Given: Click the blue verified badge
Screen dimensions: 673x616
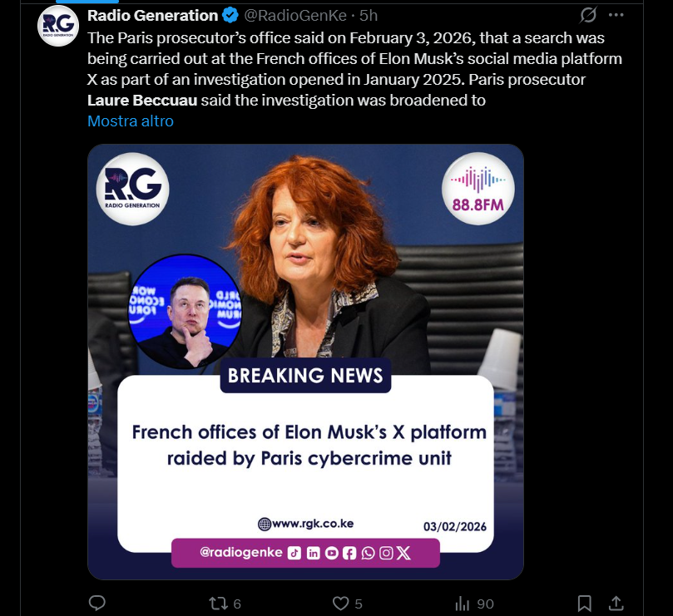Looking at the screenshot, I should pyautogui.click(x=230, y=16).
